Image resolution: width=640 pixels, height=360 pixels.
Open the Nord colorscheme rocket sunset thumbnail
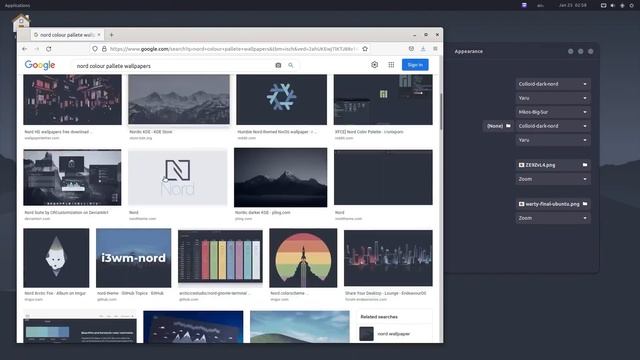click(303, 258)
